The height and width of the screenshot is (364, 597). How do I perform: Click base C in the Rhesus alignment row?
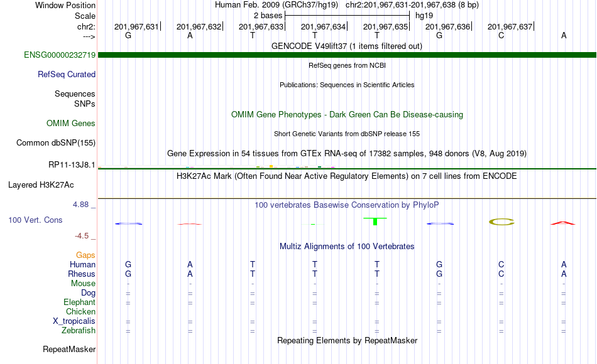click(501, 274)
